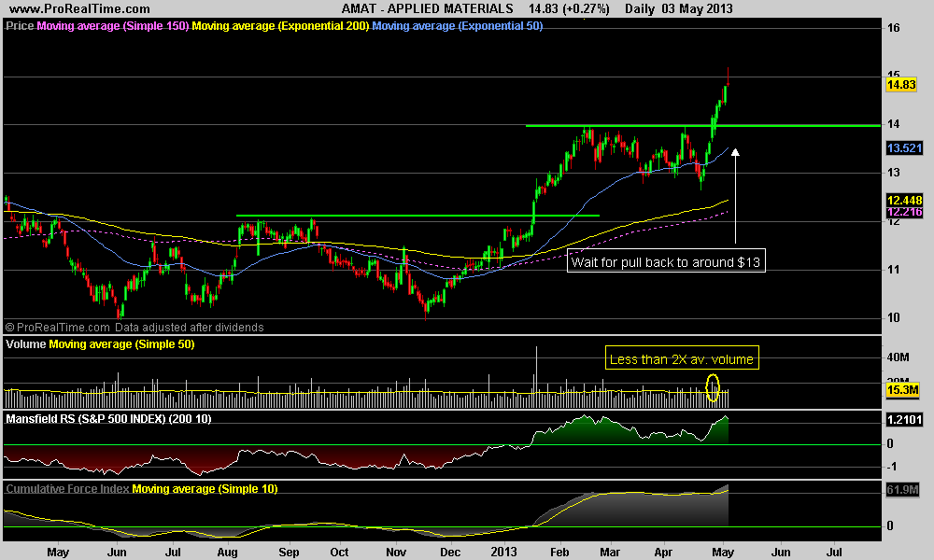The height and width of the screenshot is (560, 934).
Task: Select the 0 label on Force Index axis
Action: click(x=890, y=526)
